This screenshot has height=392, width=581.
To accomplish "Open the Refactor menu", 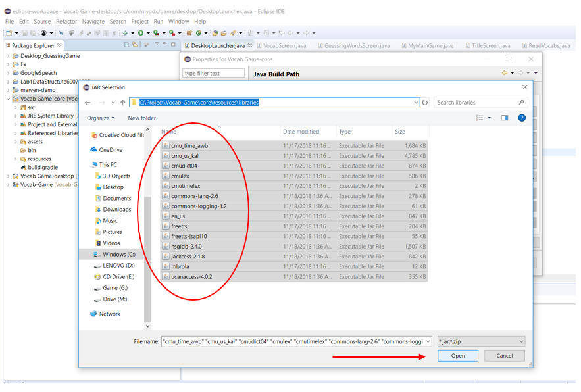I will click(66, 22).
